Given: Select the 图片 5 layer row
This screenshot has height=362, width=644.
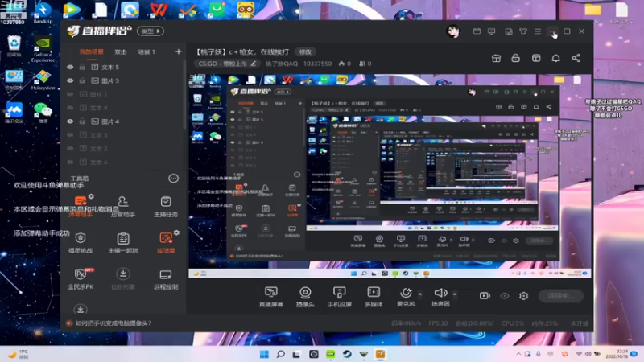Looking at the screenshot, I should 125,80.
